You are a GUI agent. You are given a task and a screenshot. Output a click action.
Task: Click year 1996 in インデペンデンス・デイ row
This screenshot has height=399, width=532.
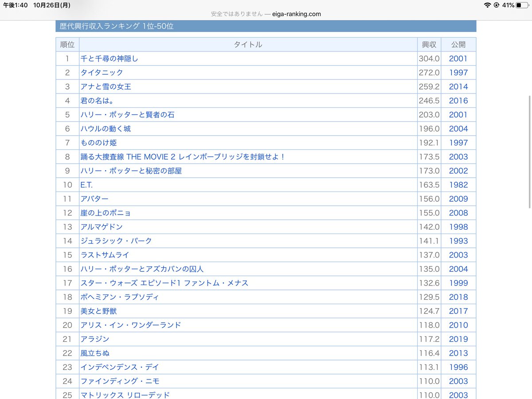pyautogui.click(x=458, y=367)
